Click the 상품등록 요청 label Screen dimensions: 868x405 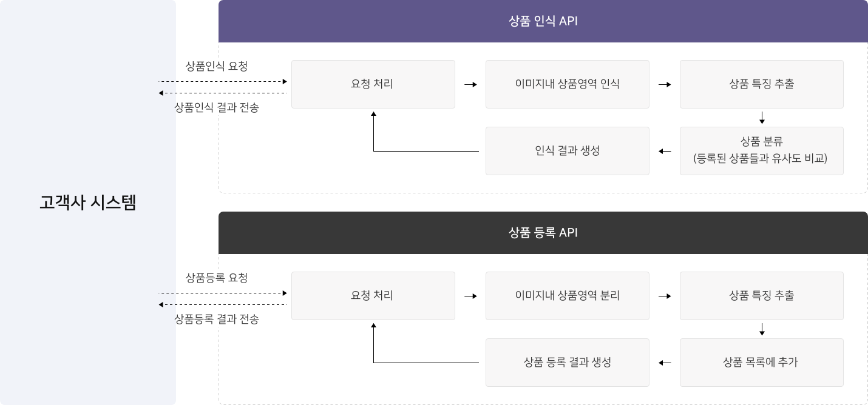tap(217, 278)
